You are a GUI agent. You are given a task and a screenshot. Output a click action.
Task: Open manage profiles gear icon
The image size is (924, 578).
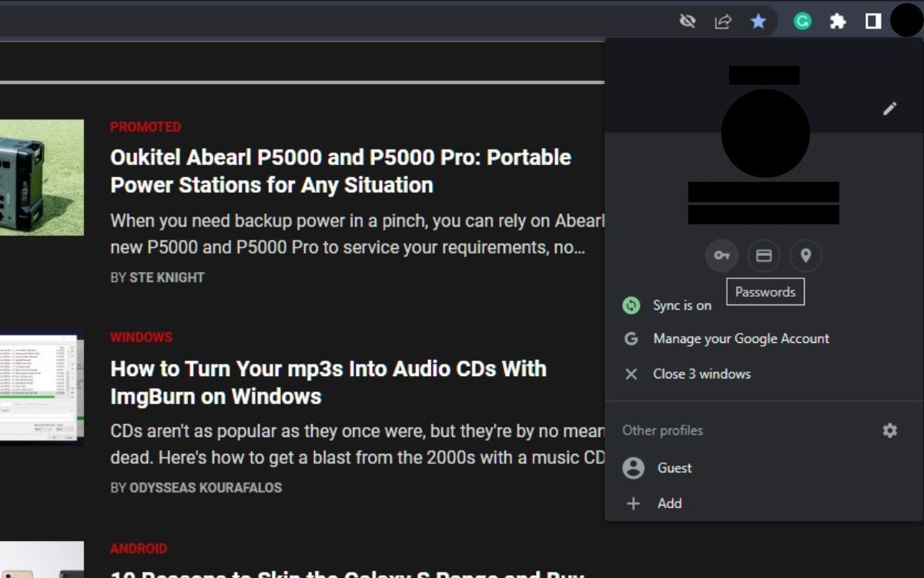[x=890, y=430]
